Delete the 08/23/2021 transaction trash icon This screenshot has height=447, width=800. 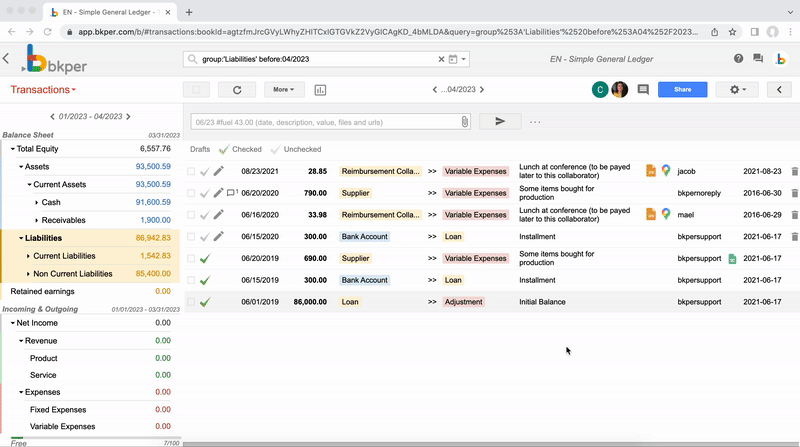click(x=794, y=171)
